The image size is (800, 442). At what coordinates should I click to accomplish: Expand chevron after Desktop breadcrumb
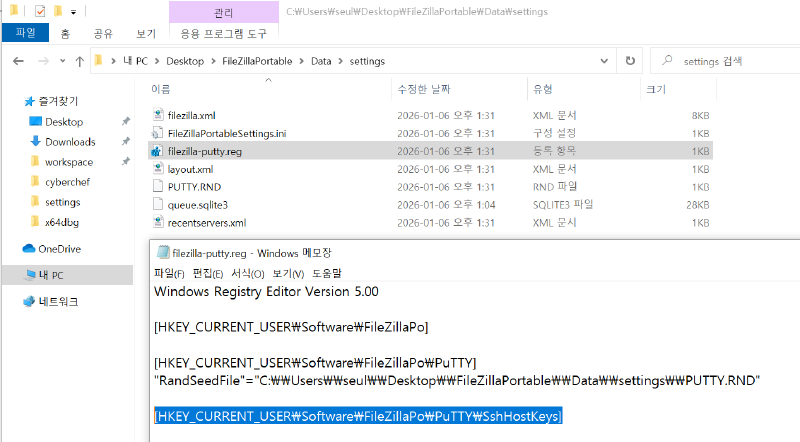[x=213, y=61]
